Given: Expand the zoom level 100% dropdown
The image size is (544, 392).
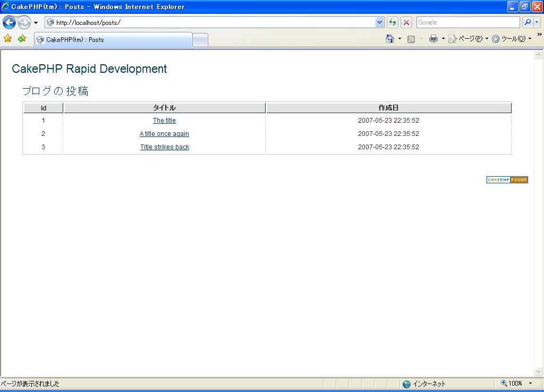Looking at the screenshot, I should 530,384.
